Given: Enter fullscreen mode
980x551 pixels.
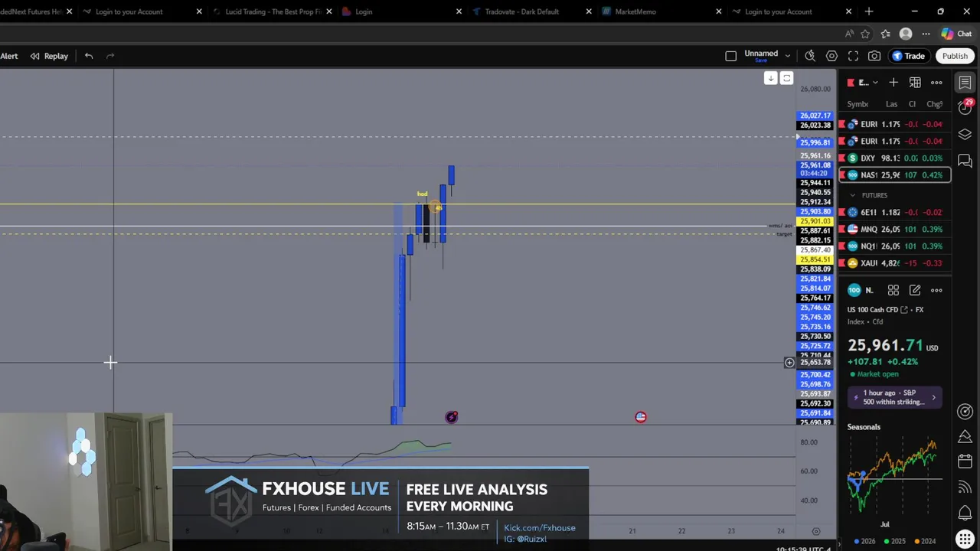Looking at the screenshot, I should [853, 56].
